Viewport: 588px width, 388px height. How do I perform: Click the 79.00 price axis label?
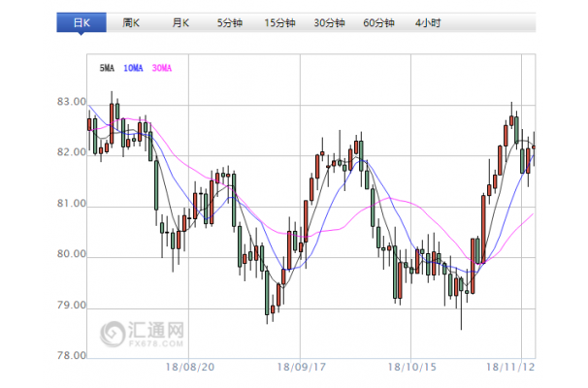72,306
